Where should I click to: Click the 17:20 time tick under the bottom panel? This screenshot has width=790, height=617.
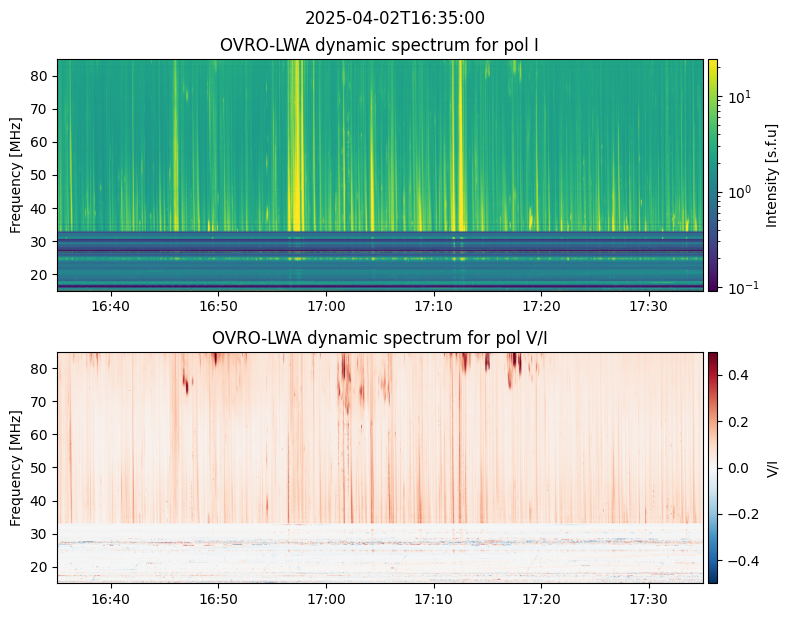click(541, 599)
